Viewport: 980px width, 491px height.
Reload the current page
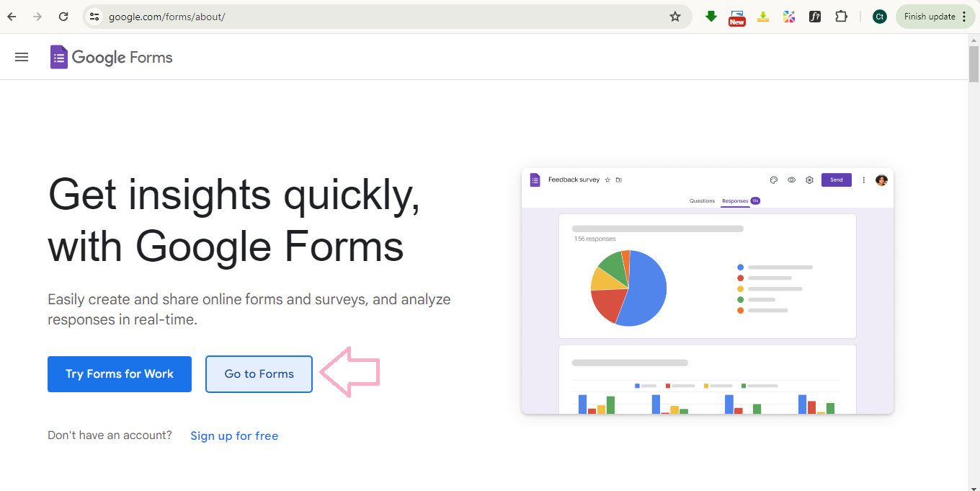(x=63, y=17)
